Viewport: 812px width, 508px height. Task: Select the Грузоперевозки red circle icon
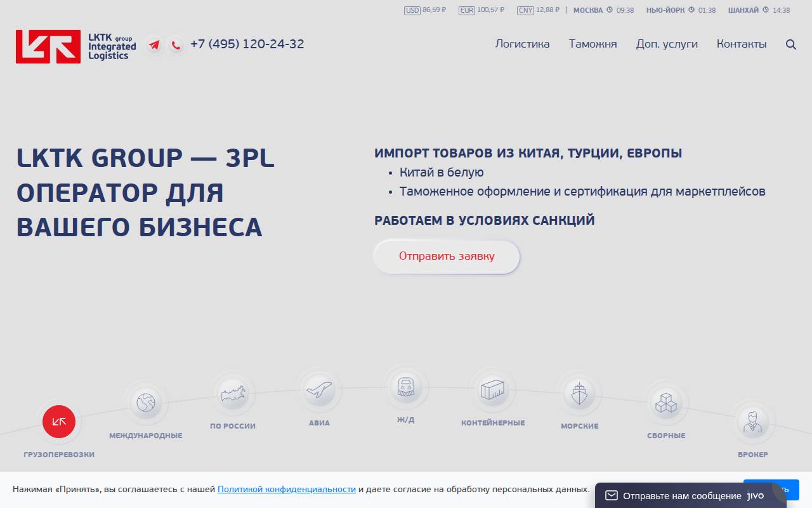tap(59, 422)
